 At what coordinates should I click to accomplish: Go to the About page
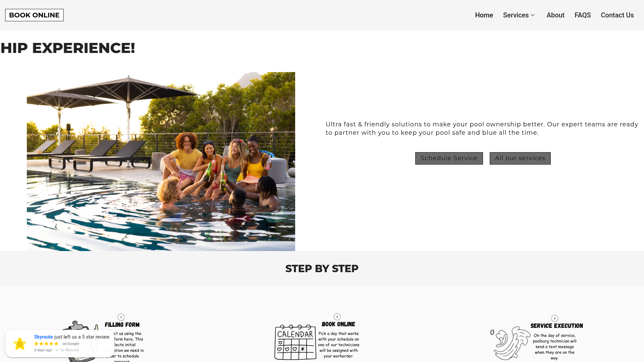tap(555, 15)
